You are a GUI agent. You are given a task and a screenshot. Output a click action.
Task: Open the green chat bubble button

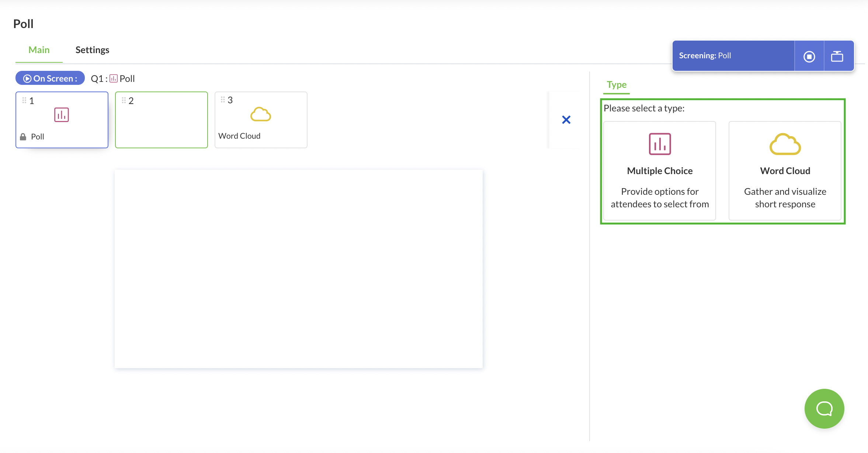pos(824,408)
